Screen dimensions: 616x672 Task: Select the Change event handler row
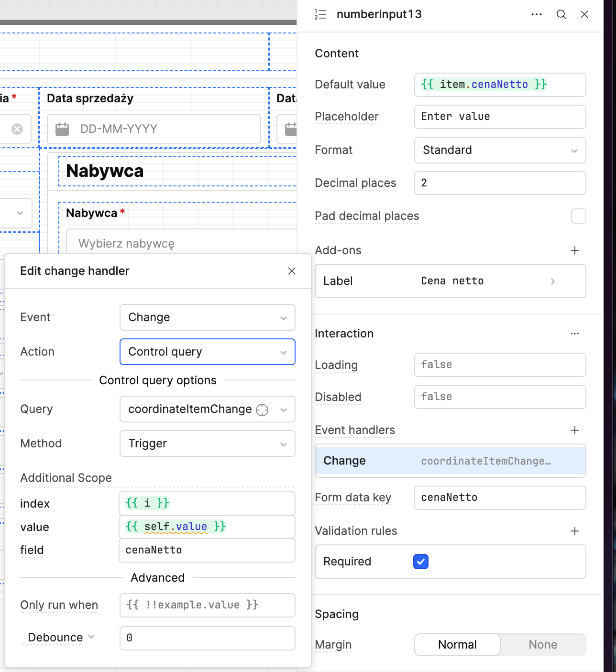(450, 461)
